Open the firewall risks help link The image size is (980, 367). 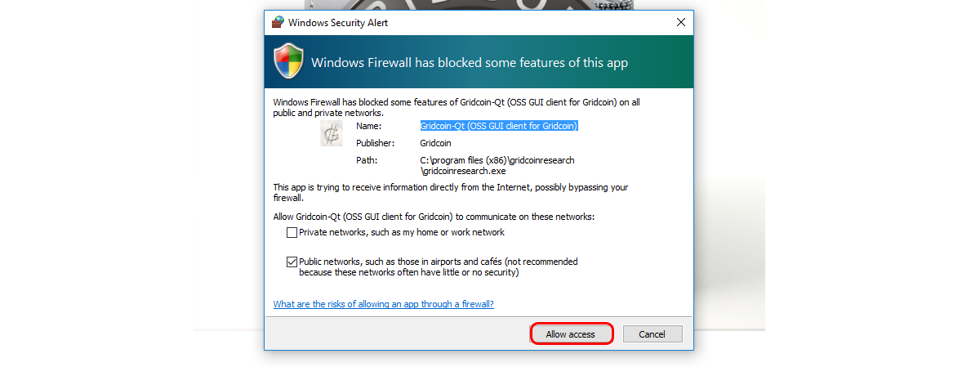click(x=383, y=304)
